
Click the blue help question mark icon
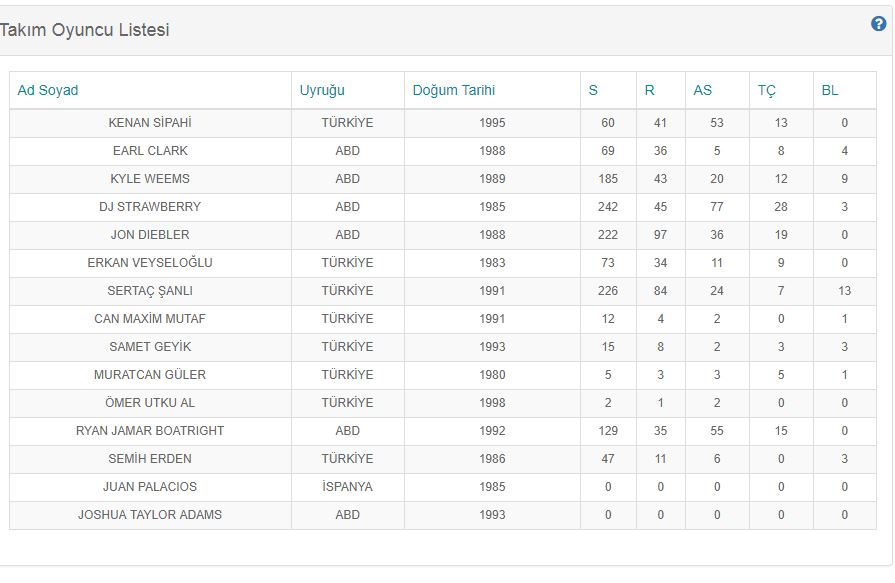879,24
